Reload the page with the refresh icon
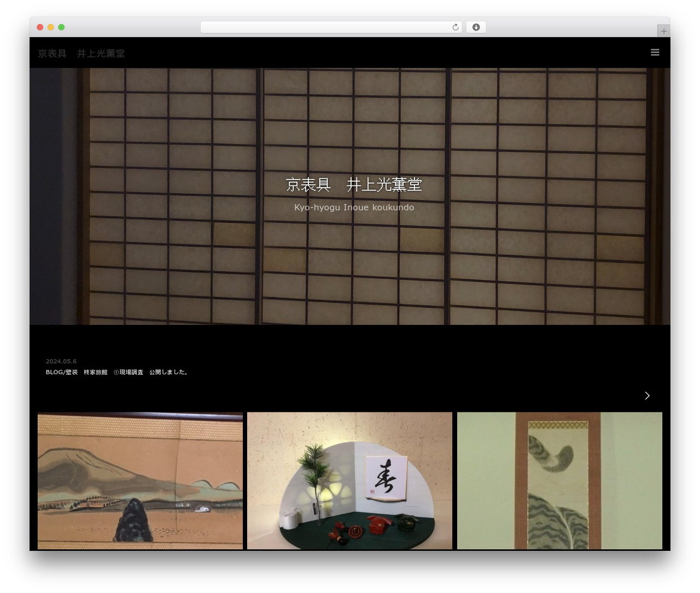The height and width of the screenshot is (593, 700). (456, 27)
